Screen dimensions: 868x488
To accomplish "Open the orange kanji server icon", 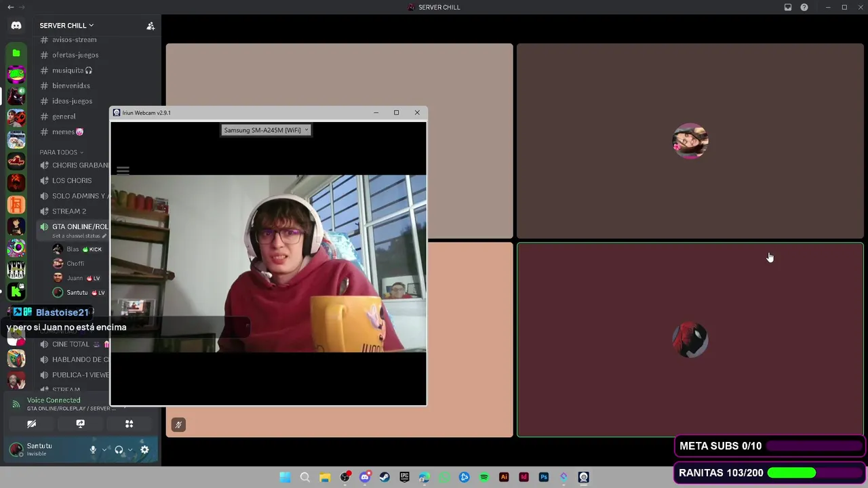I will point(16,205).
